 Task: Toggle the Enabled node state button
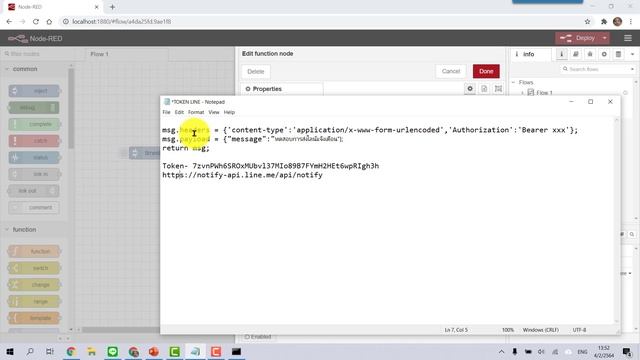click(x=258, y=337)
